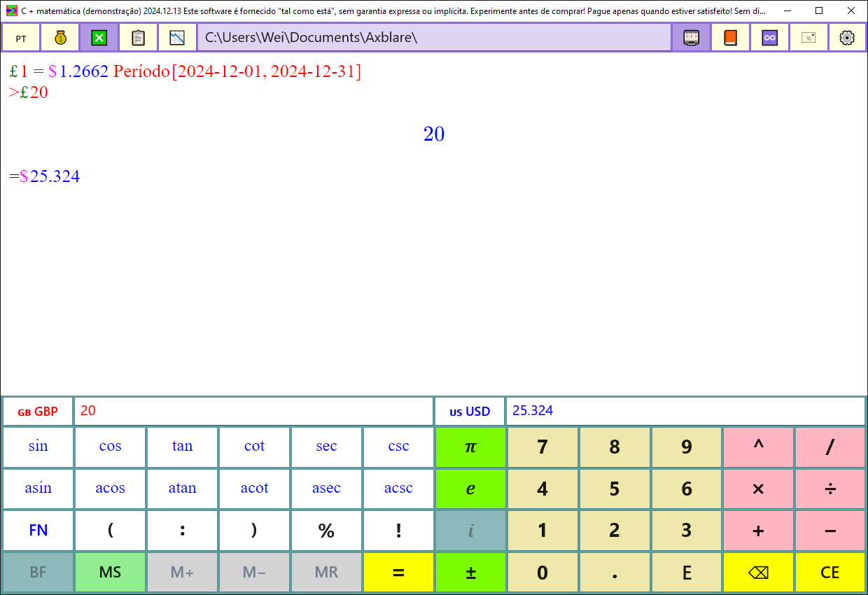Click digit 5 key
Screen dimensions: 868x595
(x=615, y=489)
